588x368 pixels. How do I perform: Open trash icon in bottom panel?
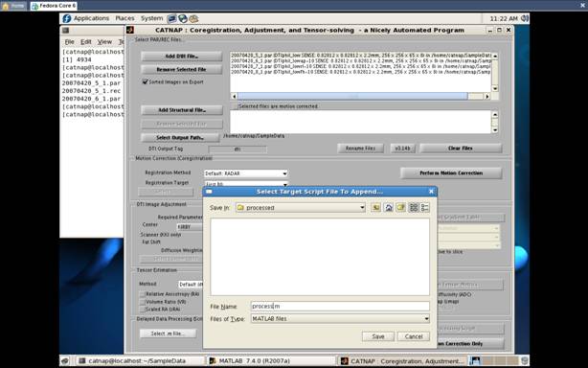525,361
